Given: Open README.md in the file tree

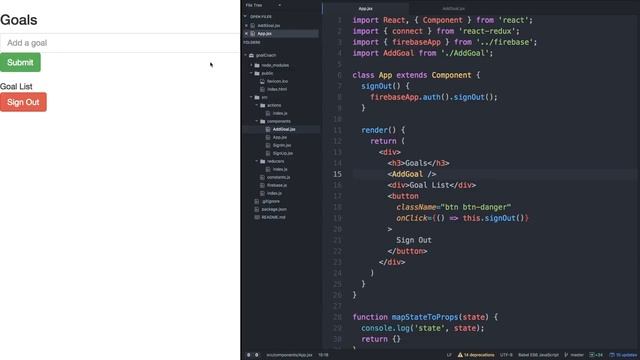Looking at the screenshot, I should [x=273, y=217].
